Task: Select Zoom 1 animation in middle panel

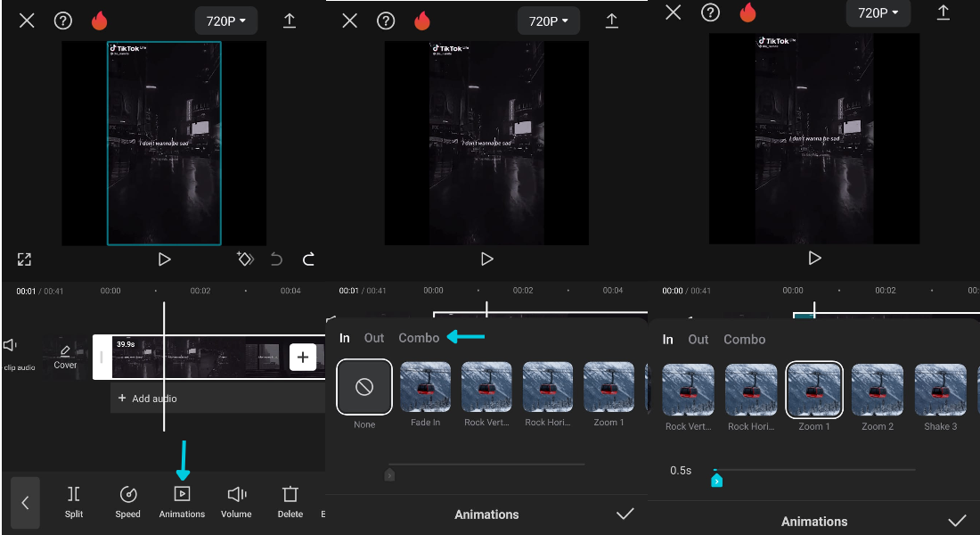Action: (x=608, y=394)
